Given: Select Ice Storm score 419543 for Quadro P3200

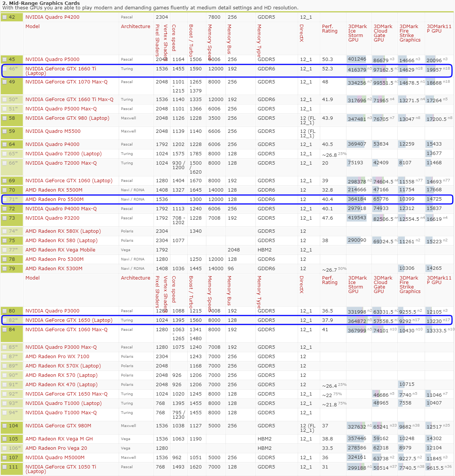Looking at the screenshot, I should pyautogui.click(x=357, y=218).
